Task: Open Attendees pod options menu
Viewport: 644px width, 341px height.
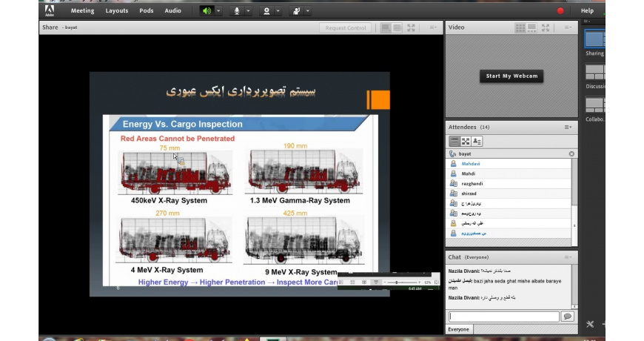Action: click(x=568, y=127)
